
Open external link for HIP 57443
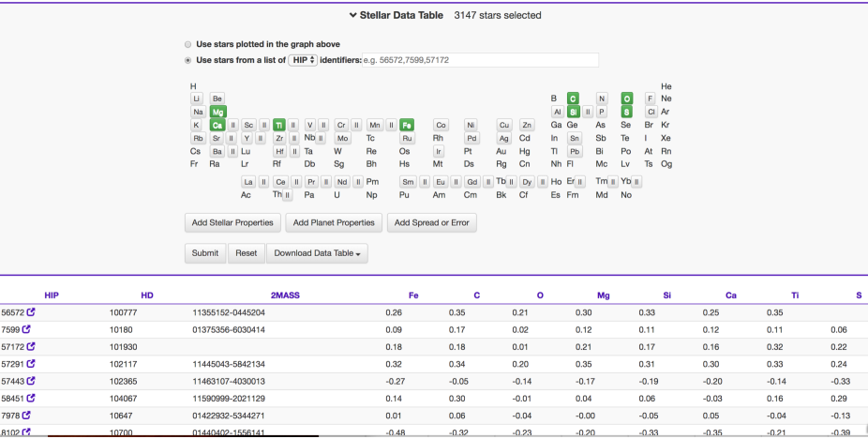tap(31, 381)
